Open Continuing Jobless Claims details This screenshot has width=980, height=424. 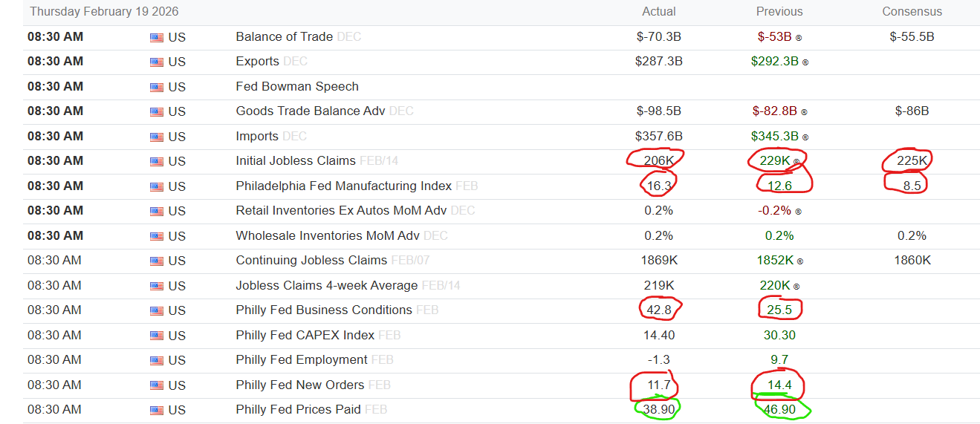311,261
